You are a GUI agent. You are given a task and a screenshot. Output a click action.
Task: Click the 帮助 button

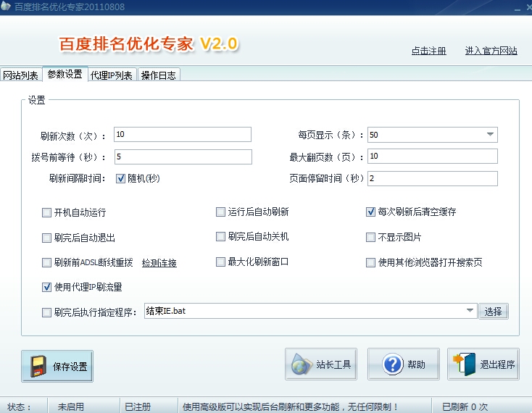[x=404, y=364]
